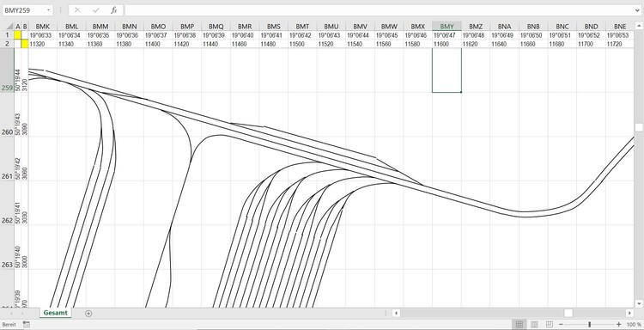
Task: Select column BND header
Action: pos(591,27)
